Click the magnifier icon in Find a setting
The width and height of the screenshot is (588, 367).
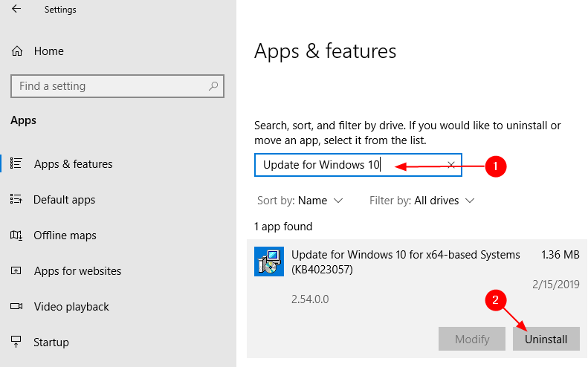213,86
